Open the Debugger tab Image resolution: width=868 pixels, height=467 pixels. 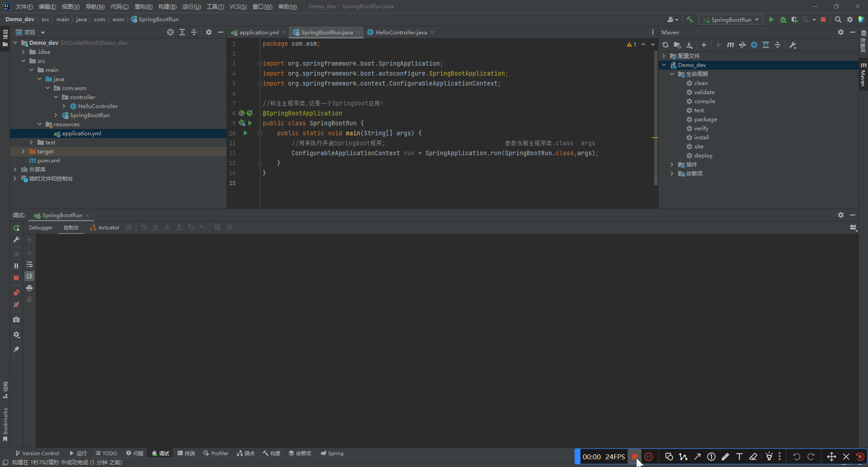41,228
